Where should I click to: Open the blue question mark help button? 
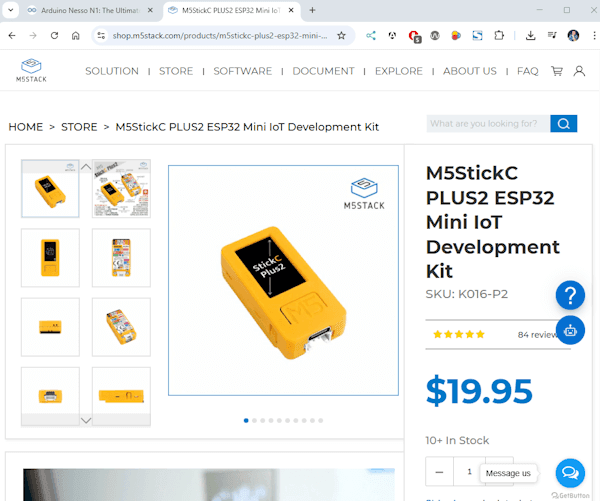pos(570,295)
